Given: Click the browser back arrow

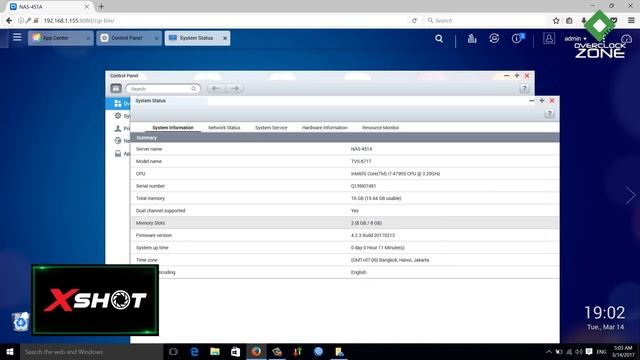Looking at the screenshot, I should tap(9, 20).
